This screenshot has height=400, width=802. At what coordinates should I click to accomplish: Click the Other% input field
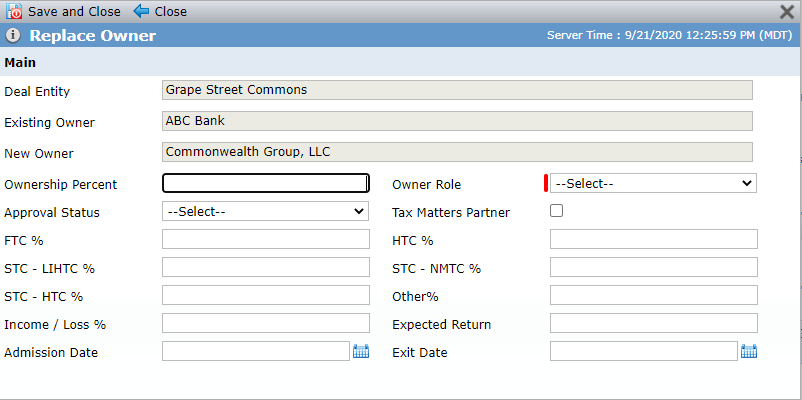(654, 295)
